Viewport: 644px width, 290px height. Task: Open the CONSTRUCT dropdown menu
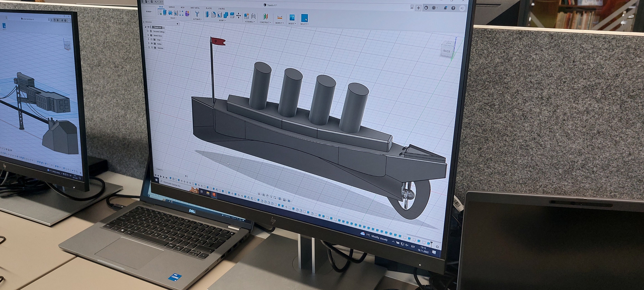265,23
